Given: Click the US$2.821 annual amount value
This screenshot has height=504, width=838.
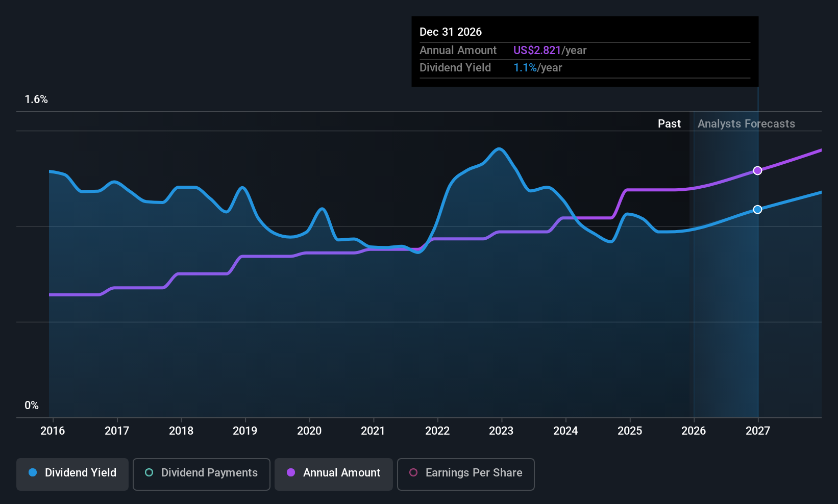Looking at the screenshot, I should pos(537,51).
